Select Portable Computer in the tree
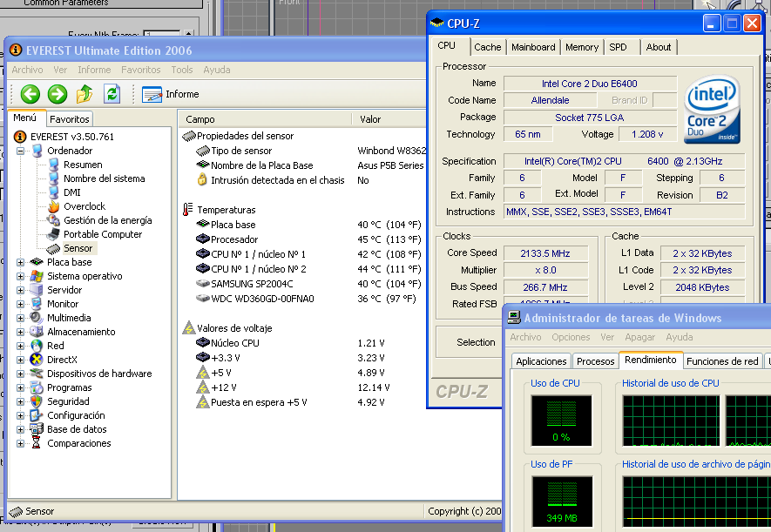 pyautogui.click(x=102, y=234)
